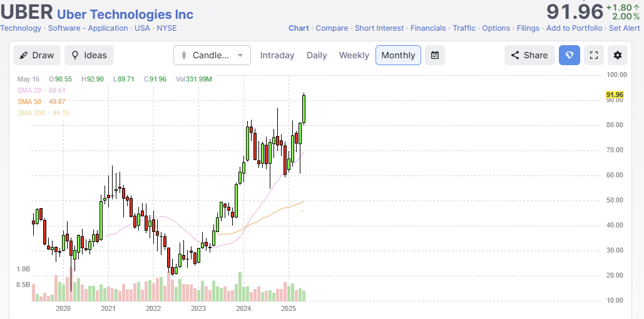644x319 pixels.
Task: Toggle fullscreen chart icon
Action: pos(593,55)
